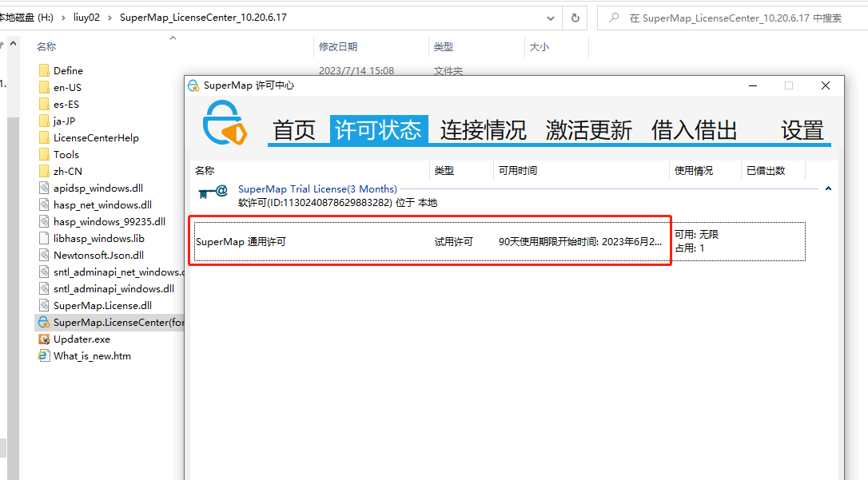Viewport: 868px width, 480px height.
Task: Click the SuperMap title bar app icon
Action: (193, 85)
